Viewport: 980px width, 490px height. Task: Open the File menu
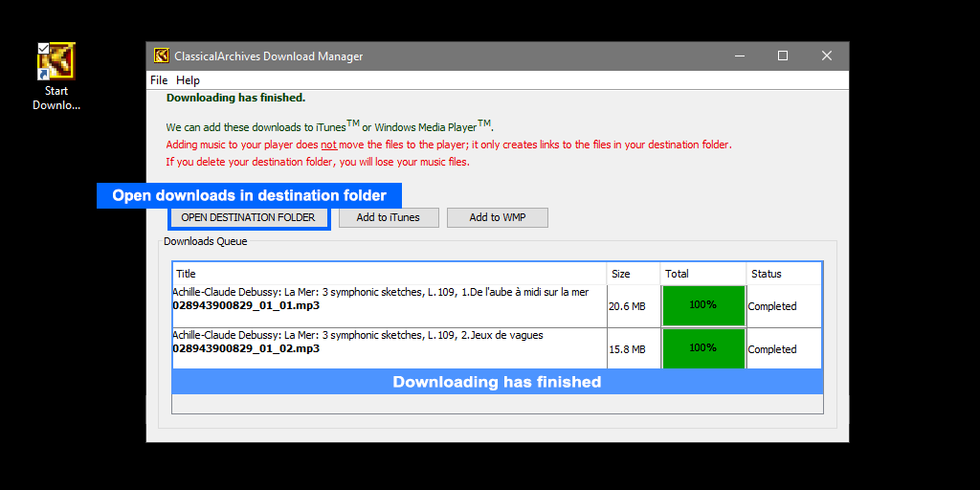[159, 80]
